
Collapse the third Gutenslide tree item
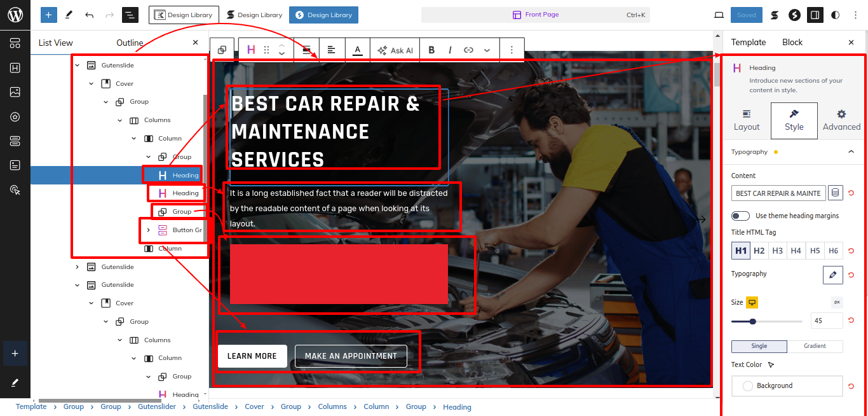point(78,284)
